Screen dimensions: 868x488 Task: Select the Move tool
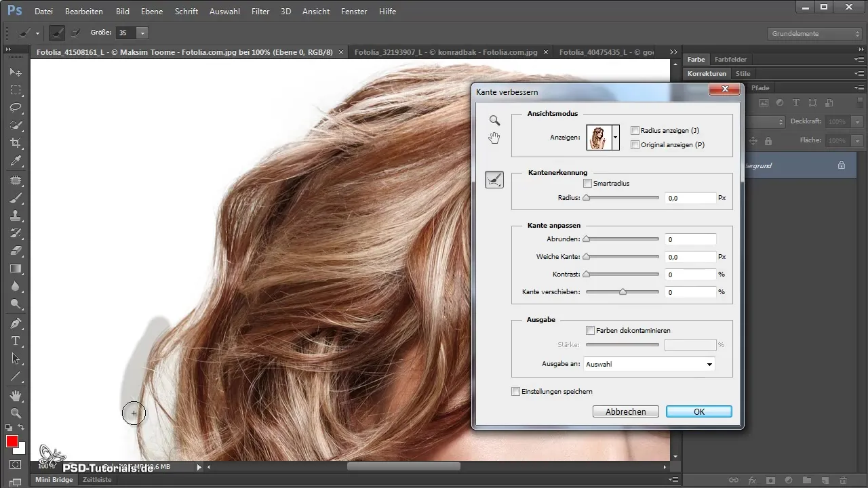click(x=16, y=72)
